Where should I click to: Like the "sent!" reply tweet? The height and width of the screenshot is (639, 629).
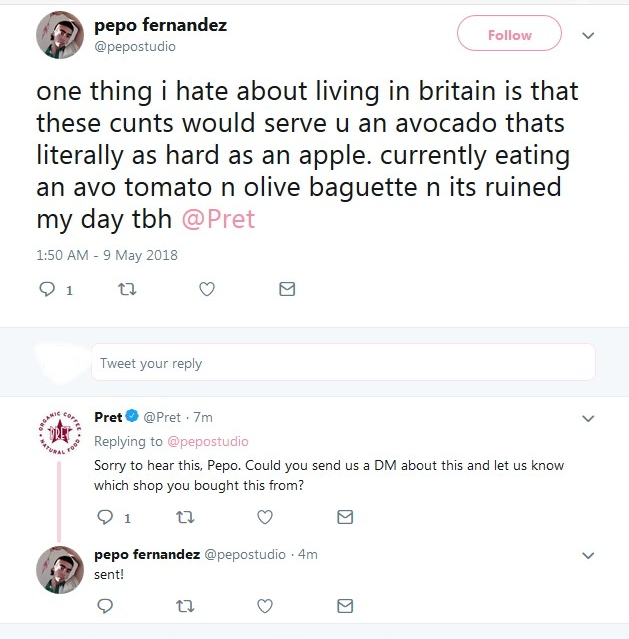point(265,605)
